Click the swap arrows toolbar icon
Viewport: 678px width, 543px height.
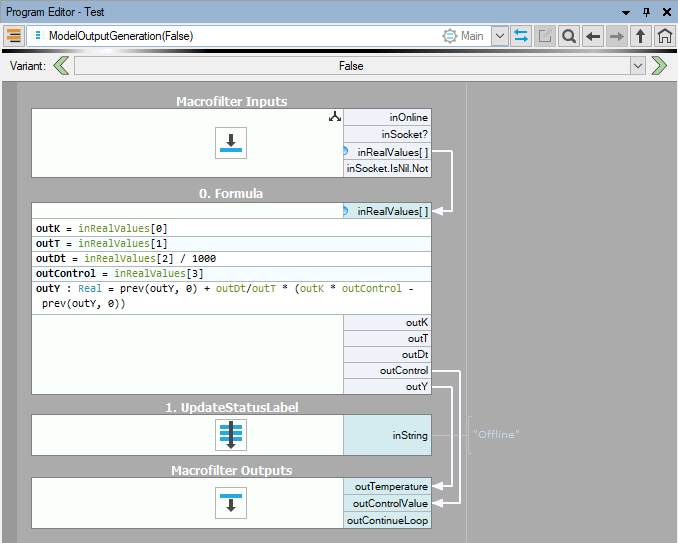point(521,36)
